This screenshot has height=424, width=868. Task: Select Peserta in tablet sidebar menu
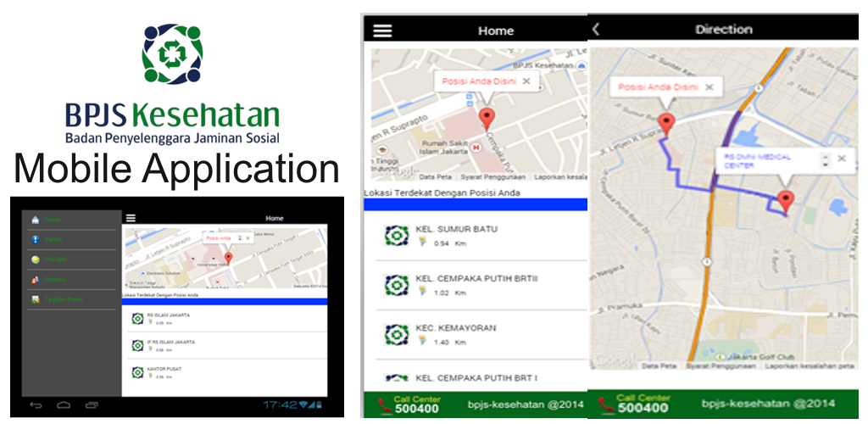click(x=72, y=280)
